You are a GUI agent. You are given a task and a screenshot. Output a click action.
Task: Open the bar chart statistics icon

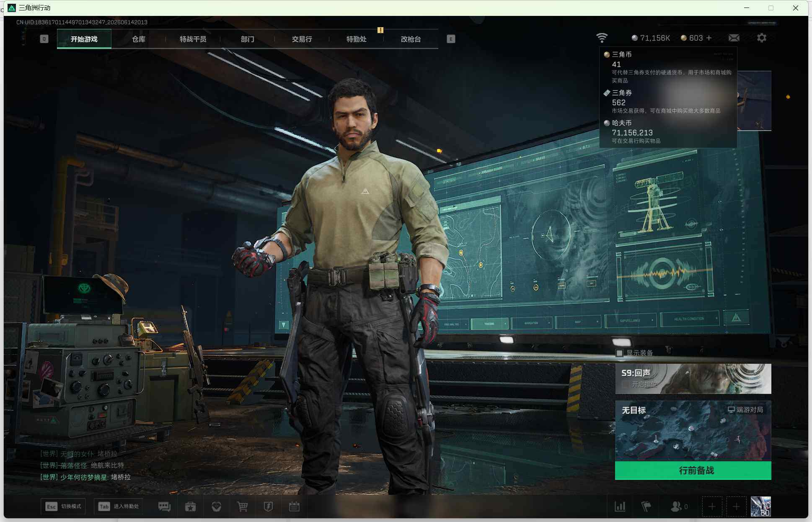coord(620,507)
